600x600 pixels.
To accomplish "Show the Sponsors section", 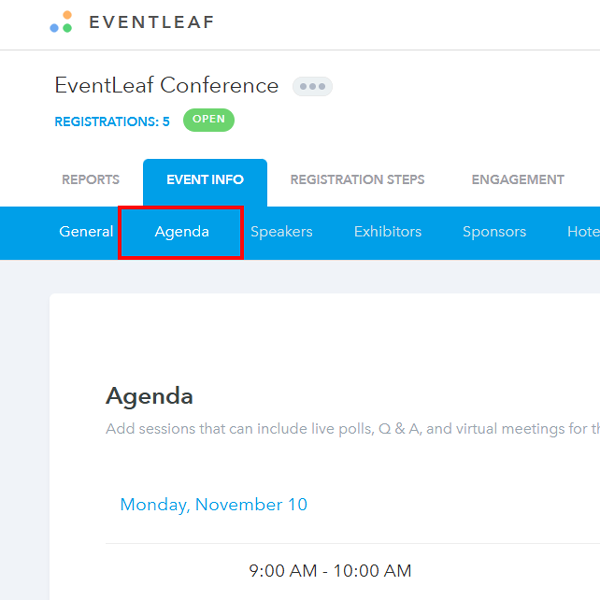I will [x=494, y=232].
